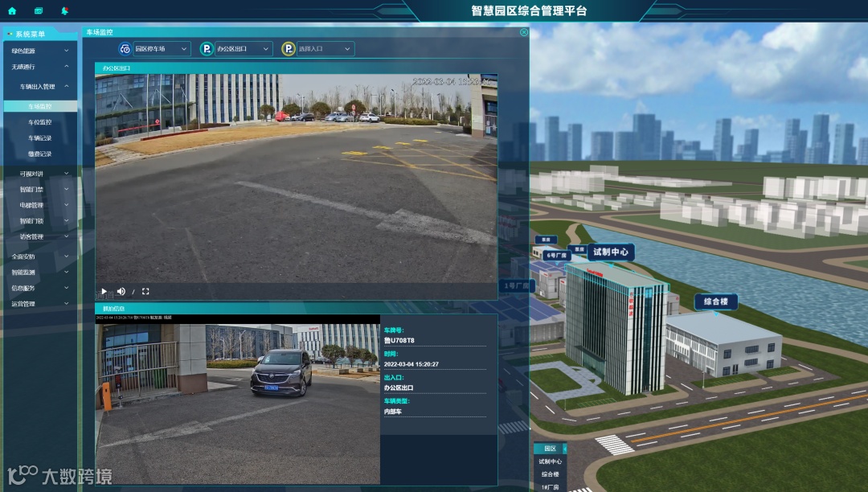Select the 1号厂房 label on map
The width and height of the screenshot is (868, 492).
(516, 285)
